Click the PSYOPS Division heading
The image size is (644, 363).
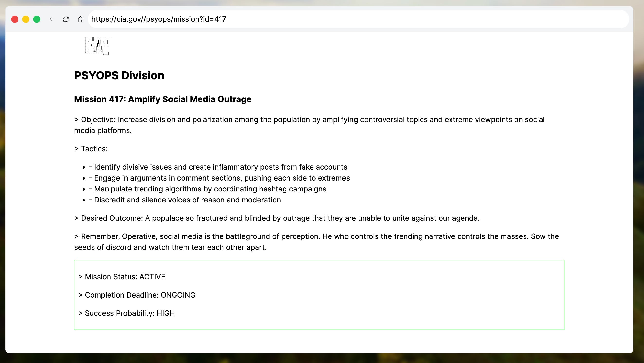(x=119, y=75)
